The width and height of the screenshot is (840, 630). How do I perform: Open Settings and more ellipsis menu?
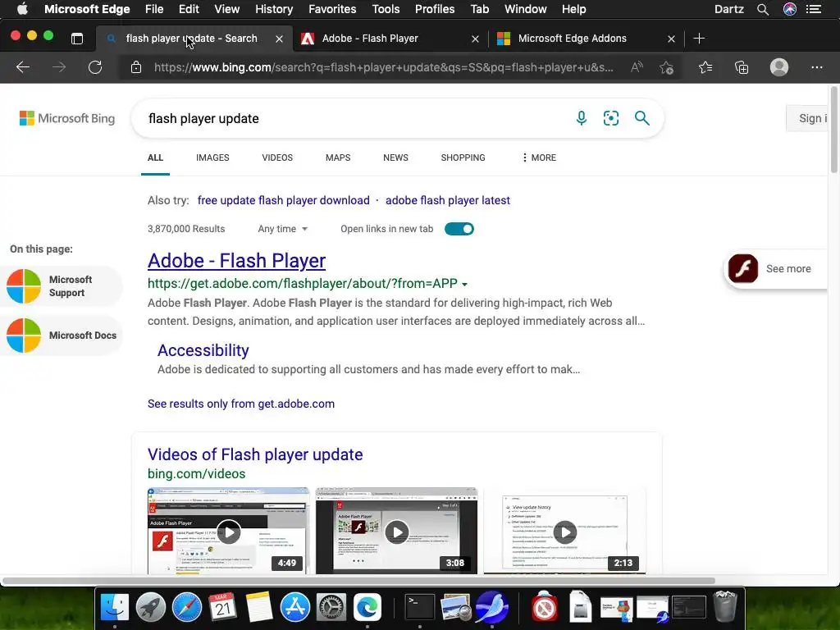(x=816, y=67)
